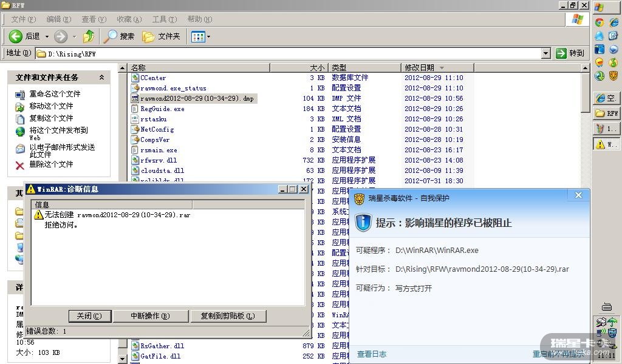Viewport: 622px width, 364px height.
Task: Open the QQ penguin quick launch icon
Action: [600, 36]
